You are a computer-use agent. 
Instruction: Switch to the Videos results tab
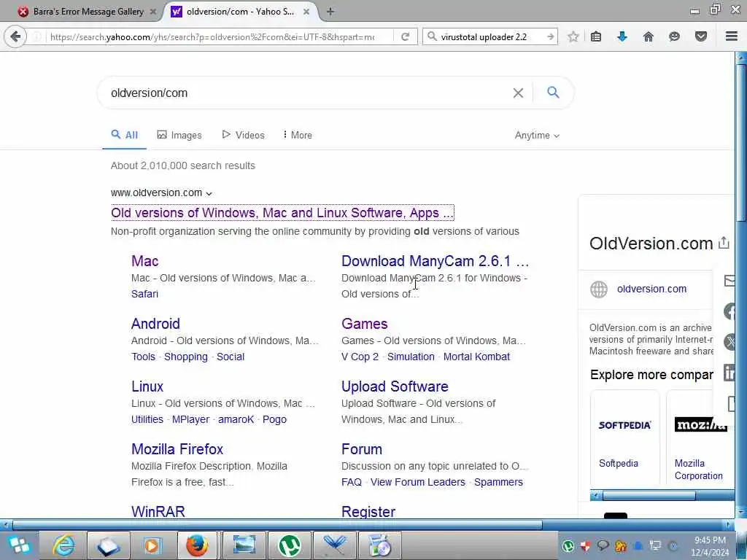[x=243, y=135]
